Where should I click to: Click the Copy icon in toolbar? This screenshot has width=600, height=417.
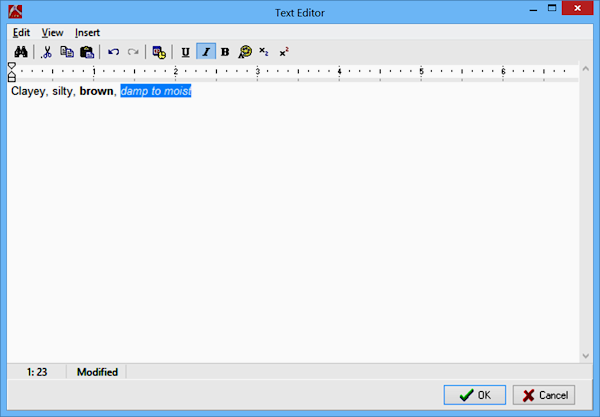pyautogui.click(x=66, y=52)
